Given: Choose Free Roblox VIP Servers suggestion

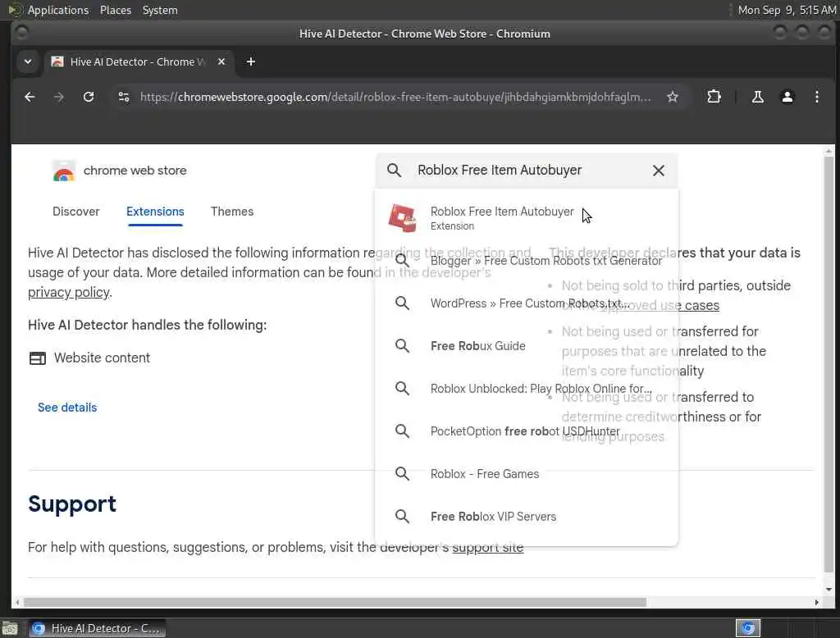Looking at the screenshot, I should pyautogui.click(x=527, y=517).
